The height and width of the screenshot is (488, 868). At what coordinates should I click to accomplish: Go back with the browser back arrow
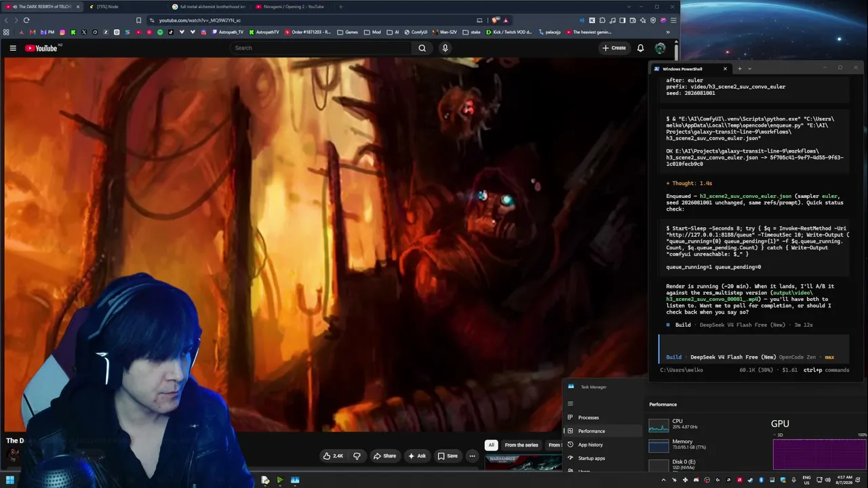[x=6, y=20]
